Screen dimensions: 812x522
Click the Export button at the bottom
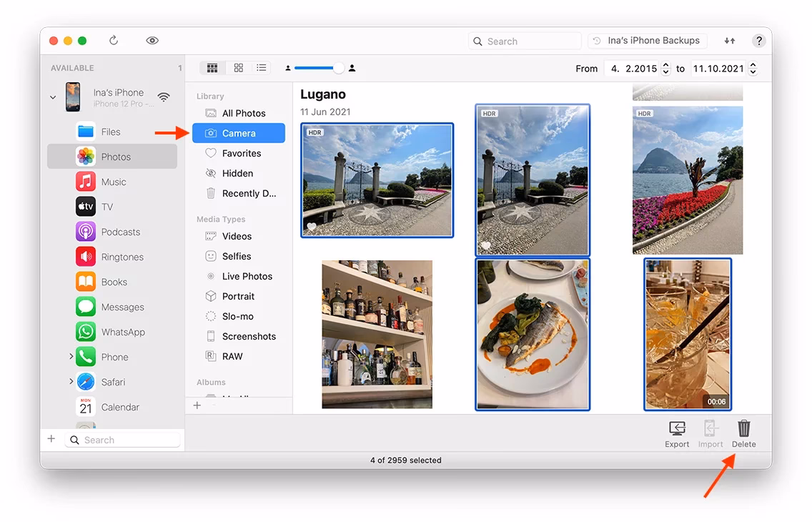click(676, 431)
